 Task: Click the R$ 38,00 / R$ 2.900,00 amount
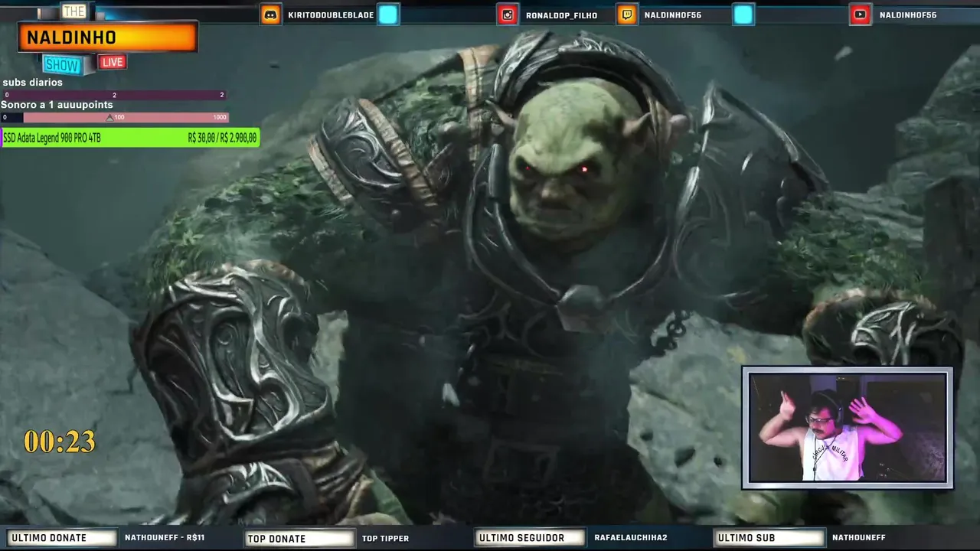pos(222,138)
